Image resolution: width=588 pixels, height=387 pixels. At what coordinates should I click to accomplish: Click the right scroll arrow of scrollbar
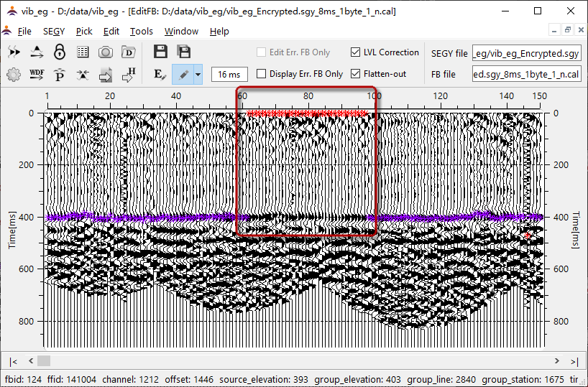[x=557, y=360]
